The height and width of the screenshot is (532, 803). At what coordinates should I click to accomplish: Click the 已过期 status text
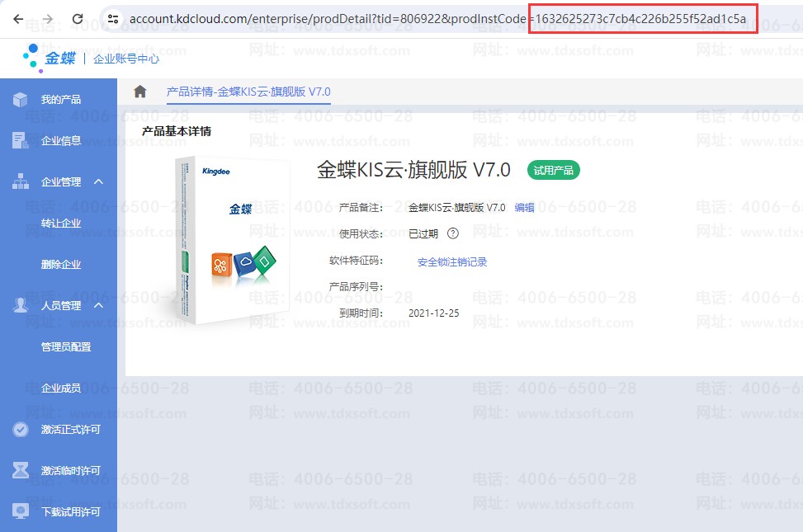[423, 234]
